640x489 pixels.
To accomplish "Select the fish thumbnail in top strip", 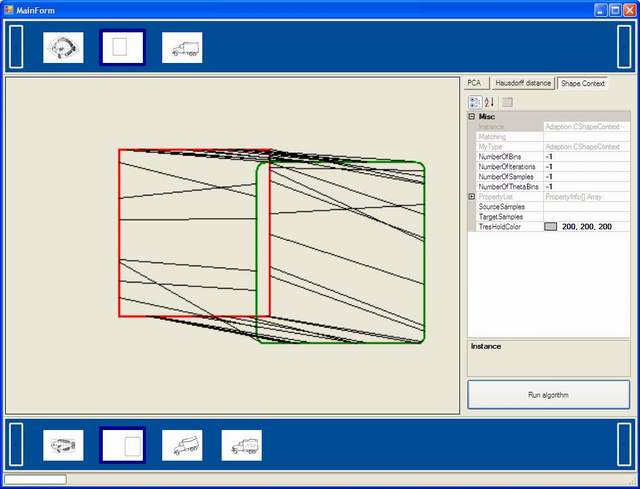I will (63, 47).
